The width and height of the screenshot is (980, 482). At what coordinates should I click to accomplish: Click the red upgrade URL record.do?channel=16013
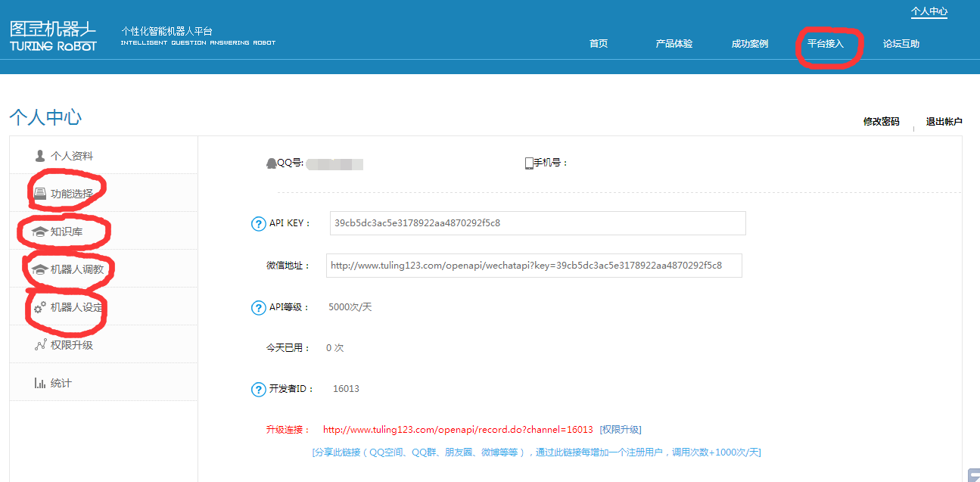click(x=458, y=430)
